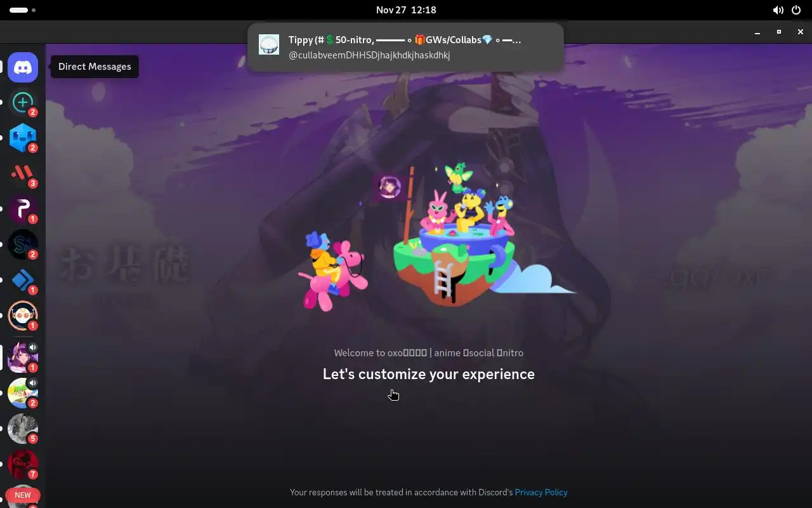Open the GNOME Activities overview pill
Image resolution: width=812 pixels, height=508 pixels.
pyautogui.click(x=23, y=10)
